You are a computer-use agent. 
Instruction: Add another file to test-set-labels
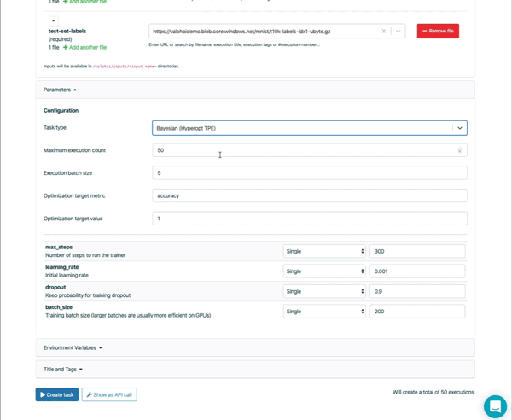tap(84, 48)
